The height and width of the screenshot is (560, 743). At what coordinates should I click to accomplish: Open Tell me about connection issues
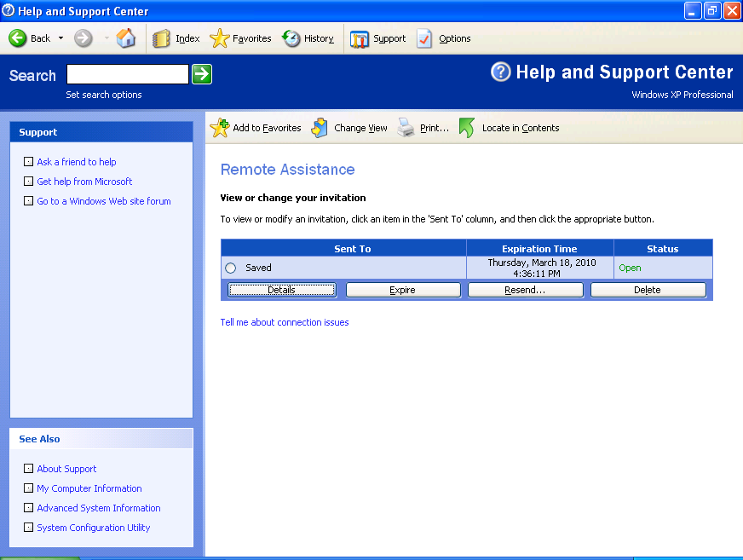(x=285, y=322)
